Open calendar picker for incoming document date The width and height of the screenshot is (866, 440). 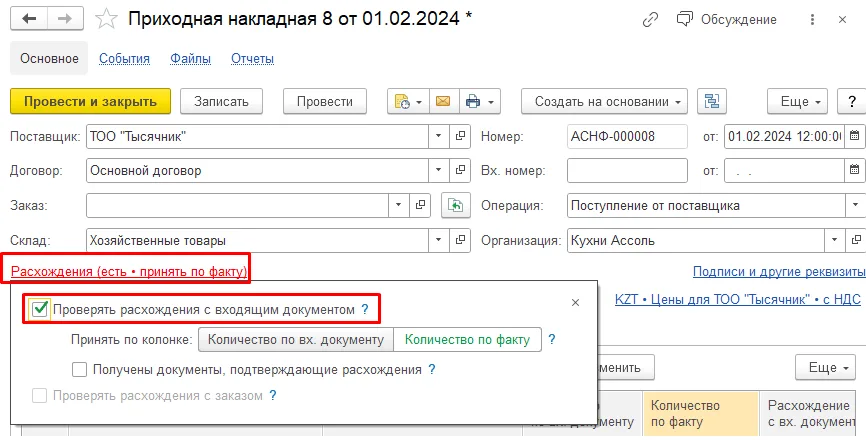[854, 170]
